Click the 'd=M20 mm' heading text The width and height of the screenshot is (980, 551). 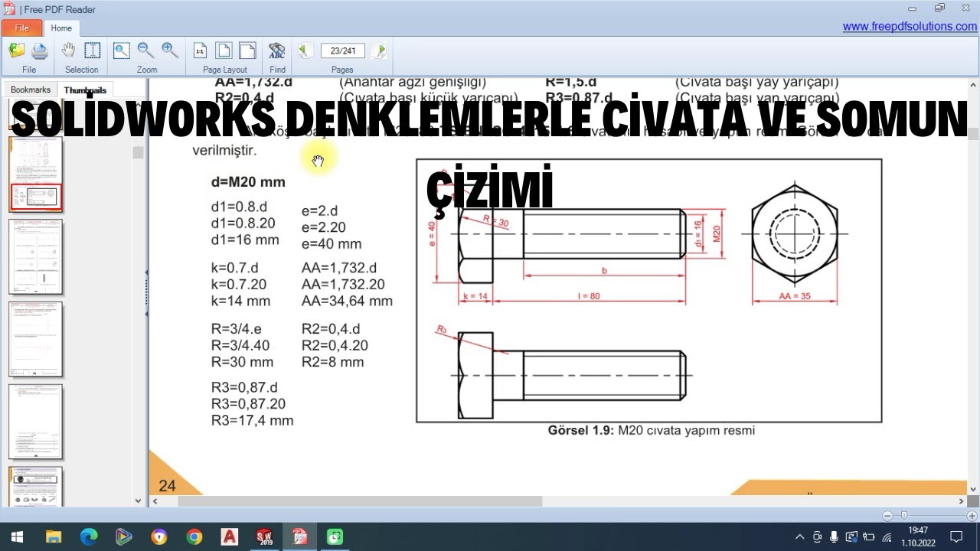click(x=248, y=182)
